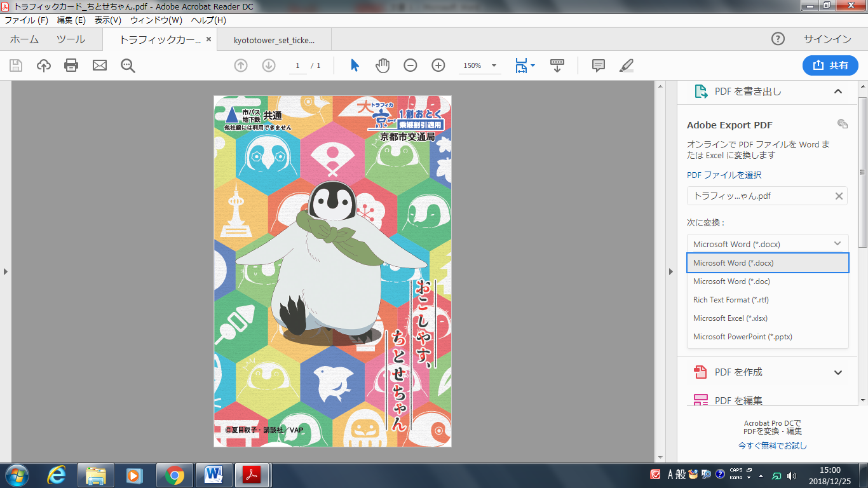Click the Export PDF panel icon
Image resolution: width=868 pixels, height=488 pixels.
[701, 91]
